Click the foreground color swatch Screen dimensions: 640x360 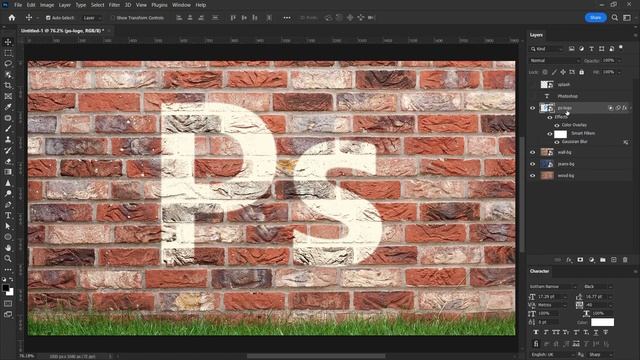(5, 288)
